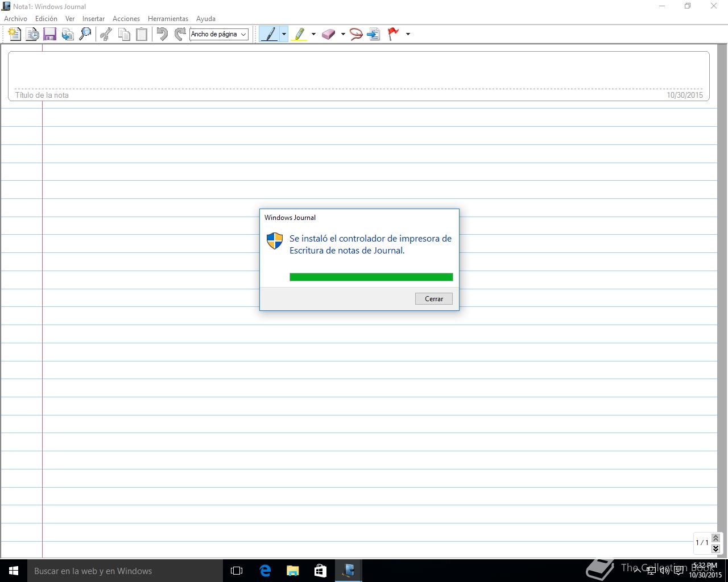Open the Highlighter options arrow
Screen dimensions: 728x582
(x=313, y=34)
